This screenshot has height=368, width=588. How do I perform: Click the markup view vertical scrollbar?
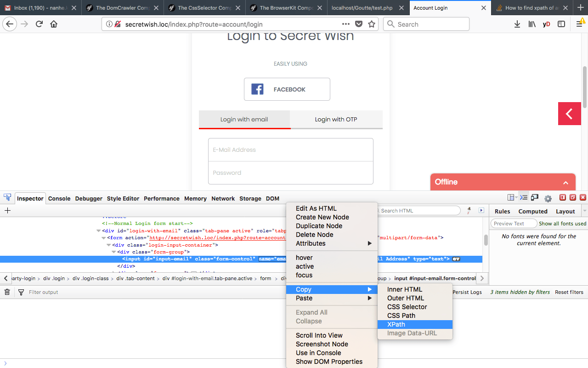click(x=486, y=240)
